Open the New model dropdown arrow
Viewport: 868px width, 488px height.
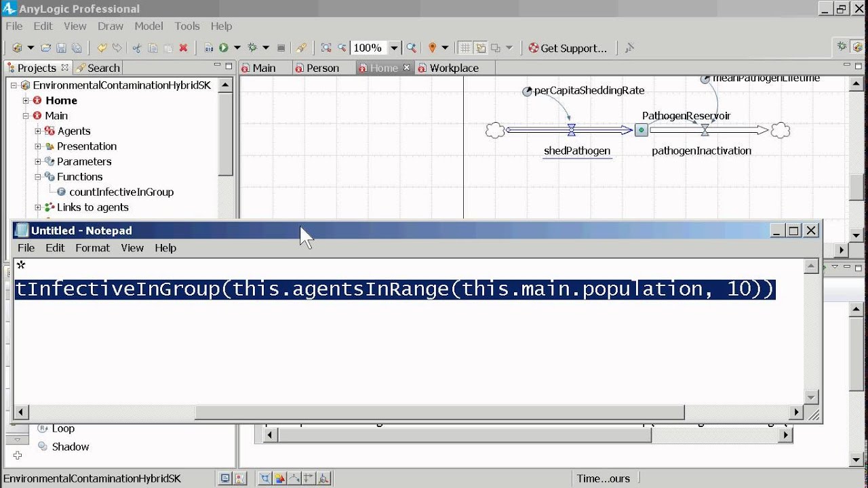tap(31, 48)
